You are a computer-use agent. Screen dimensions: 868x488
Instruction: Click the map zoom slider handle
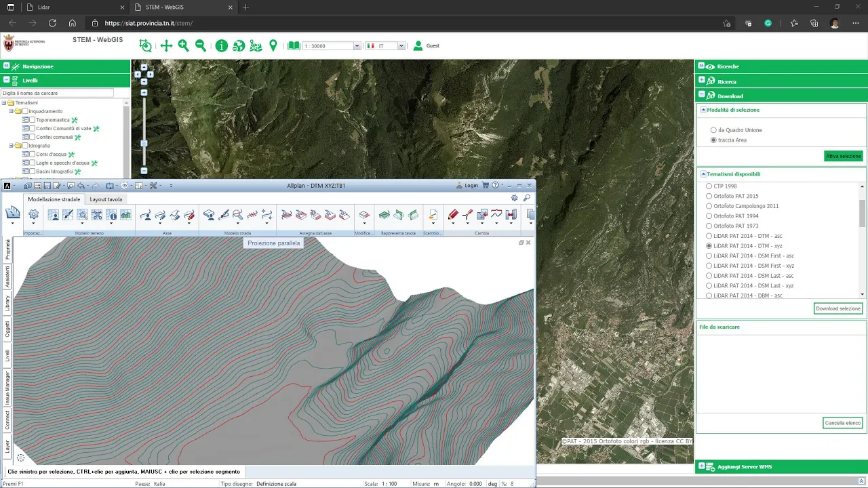tap(144, 143)
